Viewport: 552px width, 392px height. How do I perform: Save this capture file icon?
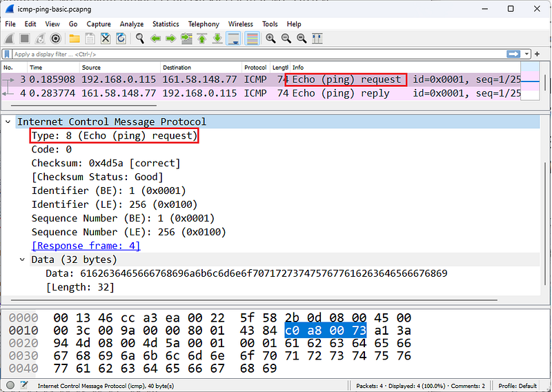click(90, 39)
